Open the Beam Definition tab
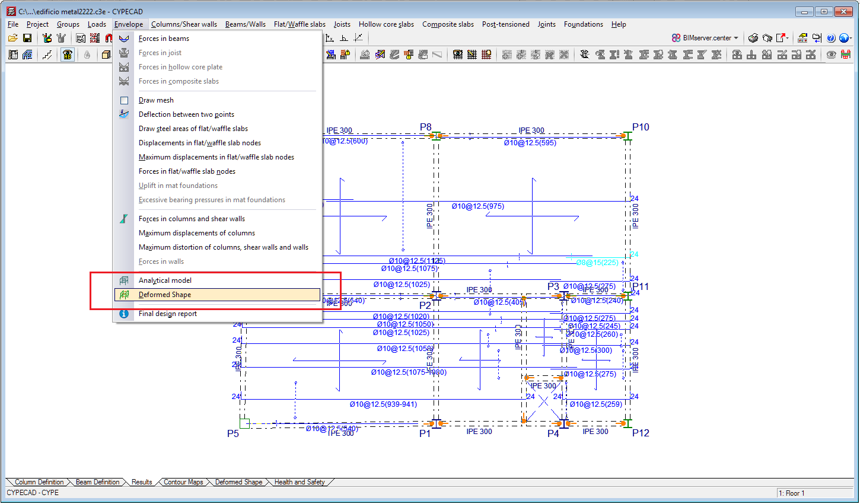 click(97, 482)
